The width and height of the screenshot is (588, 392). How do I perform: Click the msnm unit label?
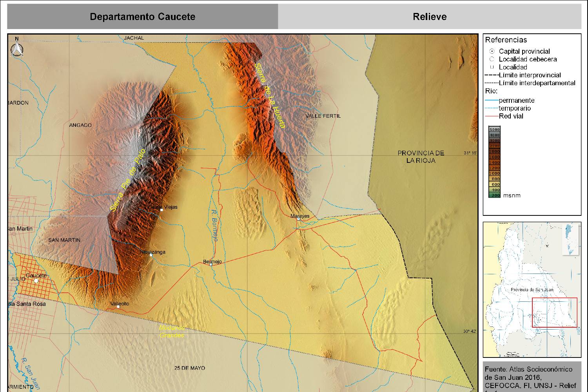tap(512, 195)
